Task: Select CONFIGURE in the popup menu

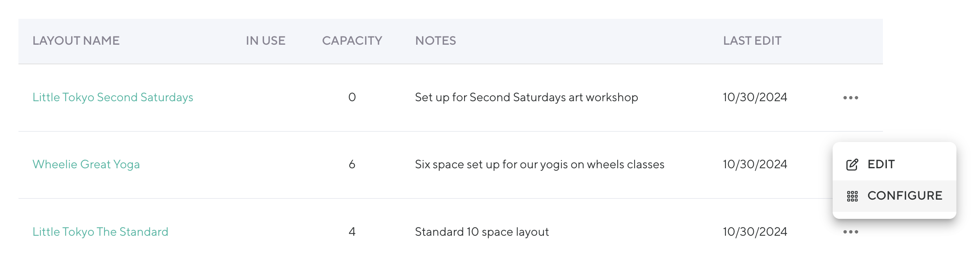Action: (905, 196)
